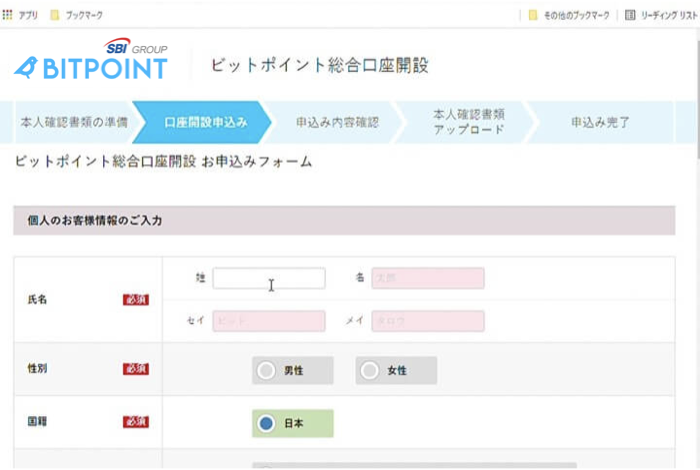Screen dimensions: 700x470
Task: Click the SBI GROUP logo text
Action: click(136, 47)
